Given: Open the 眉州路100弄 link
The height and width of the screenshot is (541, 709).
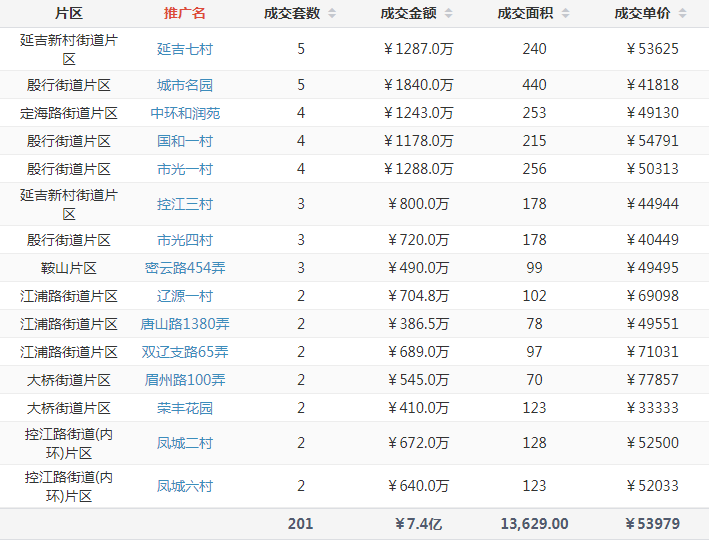Looking at the screenshot, I should coord(185,380).
